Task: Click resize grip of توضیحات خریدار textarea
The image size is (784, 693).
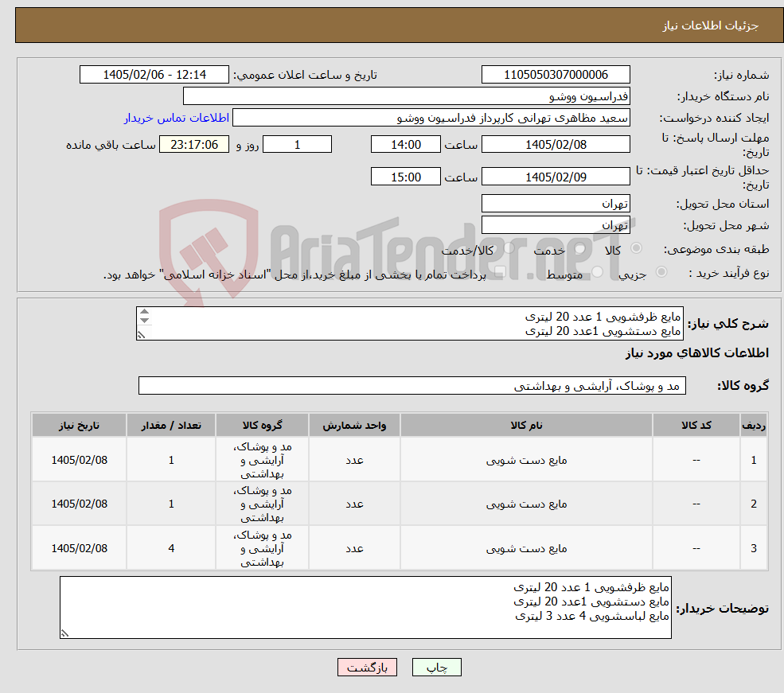Action: coord(64,633)
